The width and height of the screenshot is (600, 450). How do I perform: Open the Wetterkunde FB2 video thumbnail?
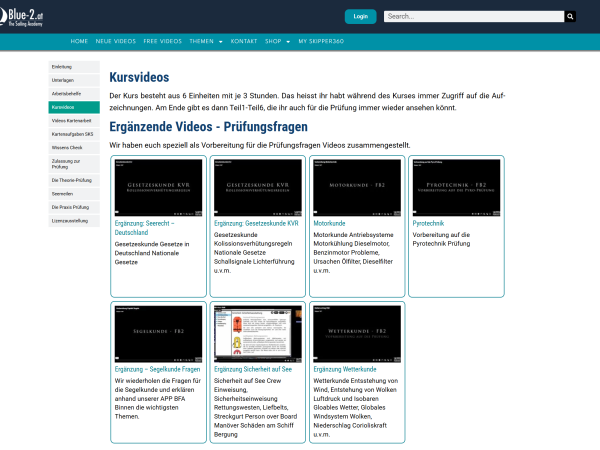click(x=357, y=334)
